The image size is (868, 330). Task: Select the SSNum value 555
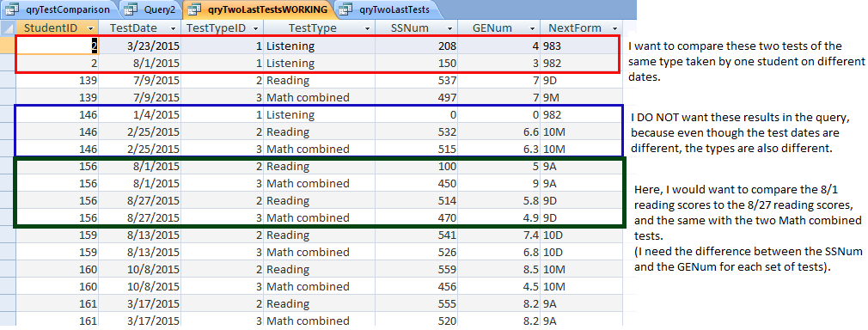[x=417, y=303]
